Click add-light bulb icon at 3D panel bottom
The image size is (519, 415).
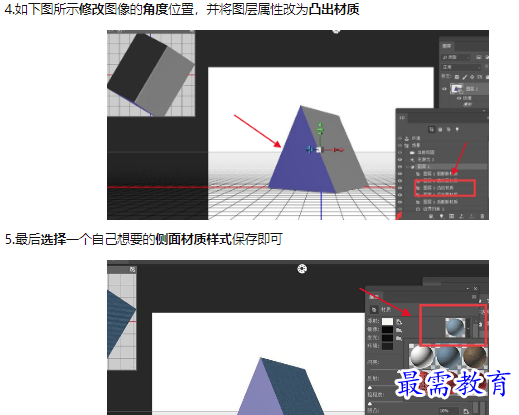(442, 216)
